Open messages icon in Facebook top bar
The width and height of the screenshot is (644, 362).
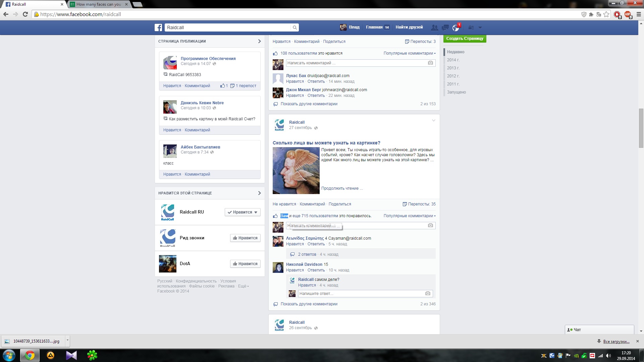pyautogui.click(x=445, y=27)
